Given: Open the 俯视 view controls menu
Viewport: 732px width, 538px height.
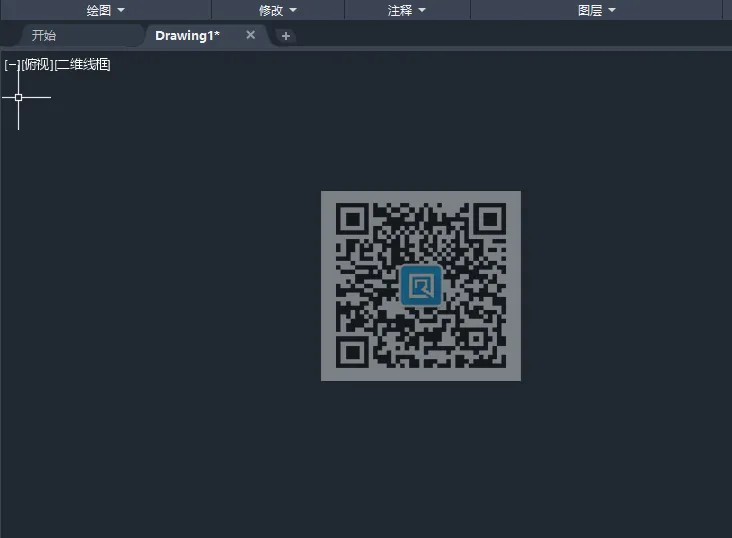Looking at the screenshot, I should pos(37,64).
